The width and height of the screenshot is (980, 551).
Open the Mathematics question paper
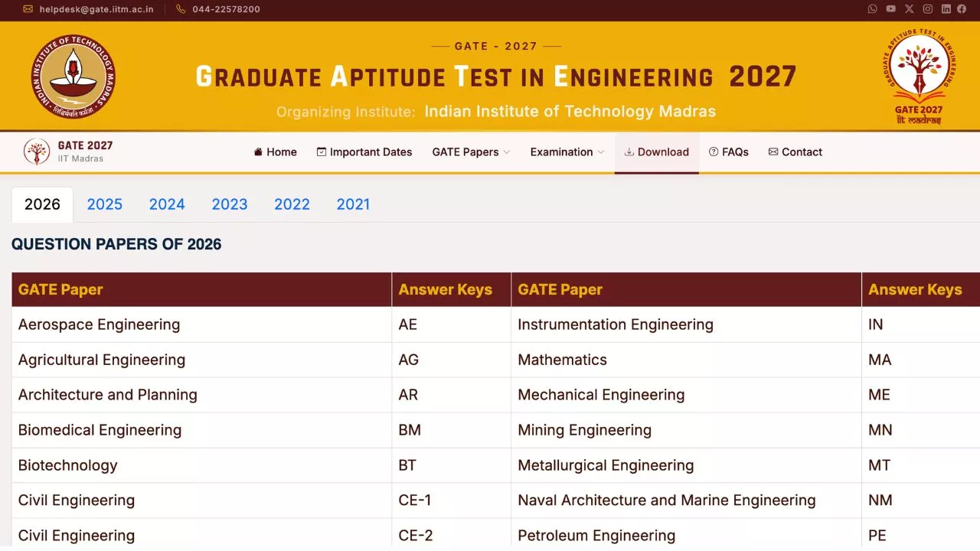tap(563, 360)
